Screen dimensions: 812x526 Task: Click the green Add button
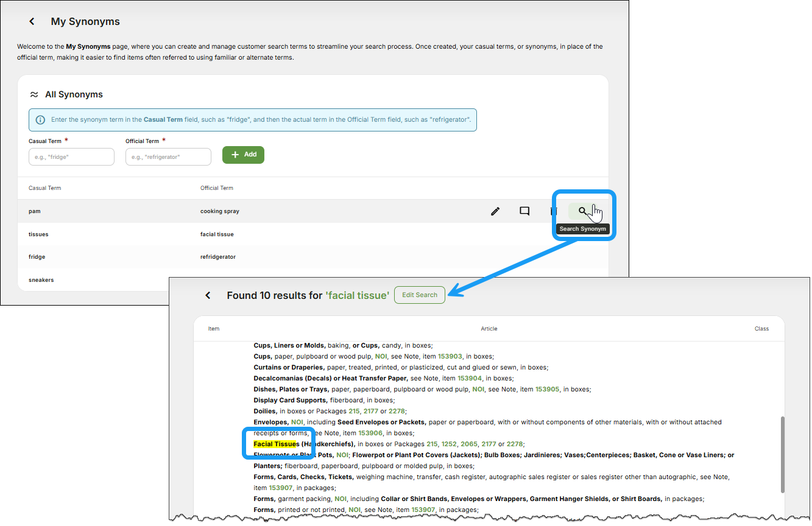(243, 155)
